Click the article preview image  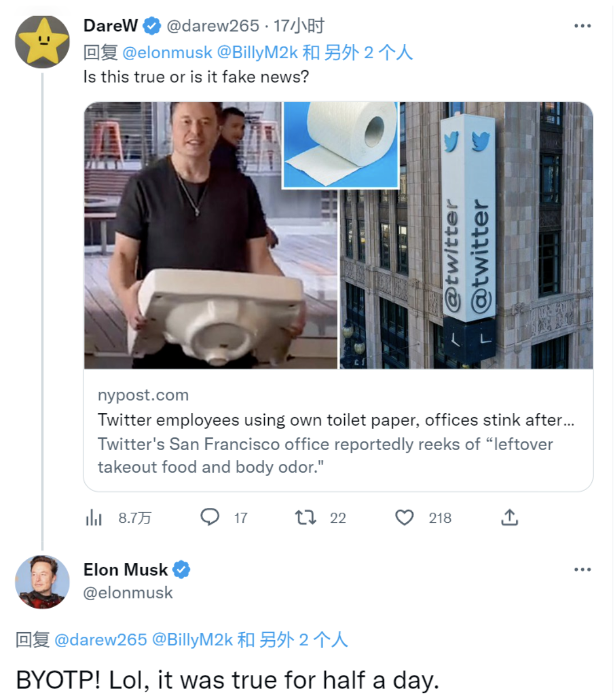338,235
